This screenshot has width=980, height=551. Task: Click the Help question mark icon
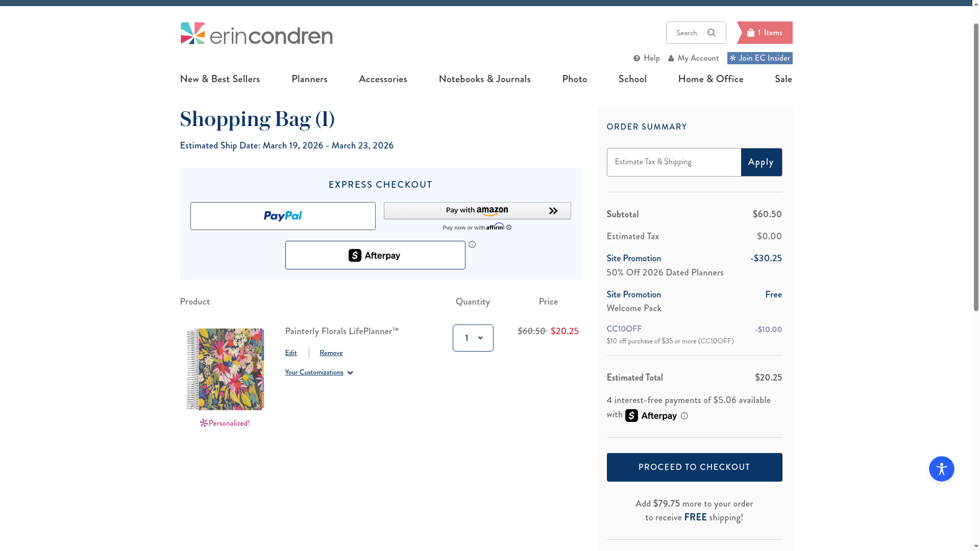click(x=637, y=58)
